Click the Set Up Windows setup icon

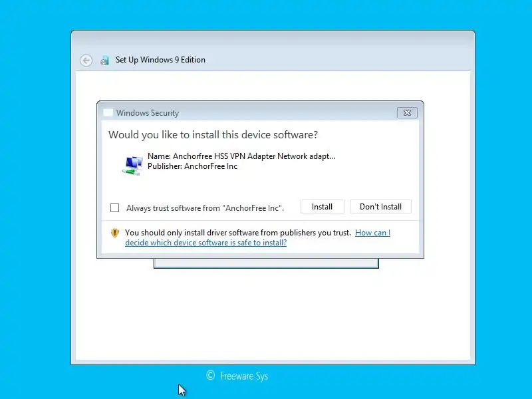[105, 61]
